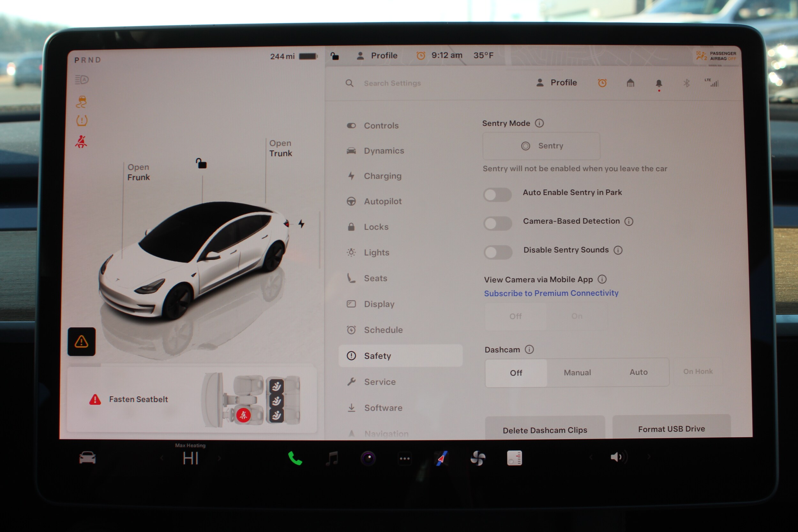This screenshot has width=798, height=532.
Task: Toggle Auto Enable Sentry in Park
Action: (x=497, y=195)
